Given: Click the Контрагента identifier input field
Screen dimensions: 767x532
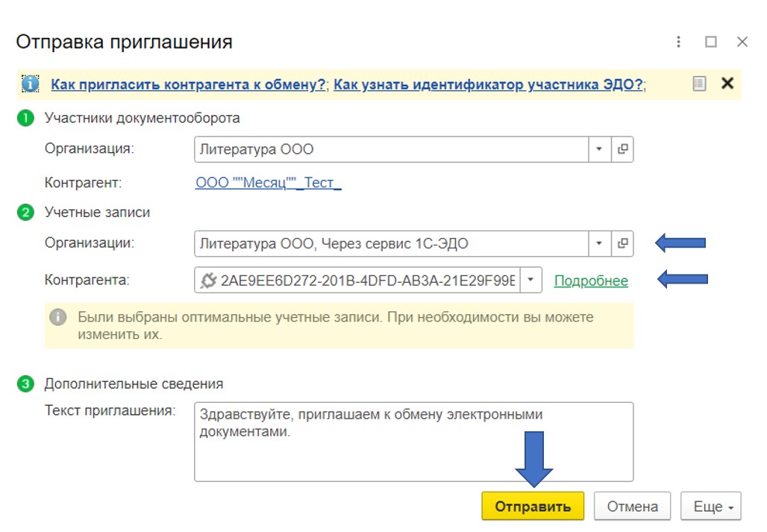Looking at the screenshot, I should [357, 281].
